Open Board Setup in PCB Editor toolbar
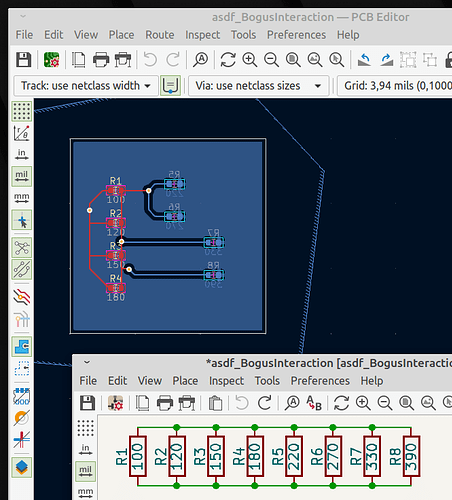Screen dimensions: 452x500 (51, 60)
